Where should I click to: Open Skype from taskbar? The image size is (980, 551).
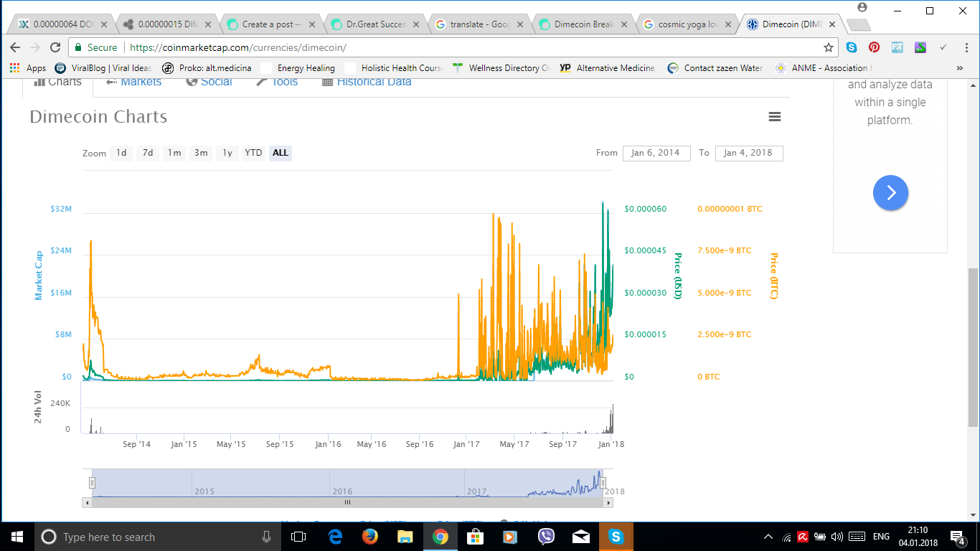pyautogui.click(x=616, y=537)
